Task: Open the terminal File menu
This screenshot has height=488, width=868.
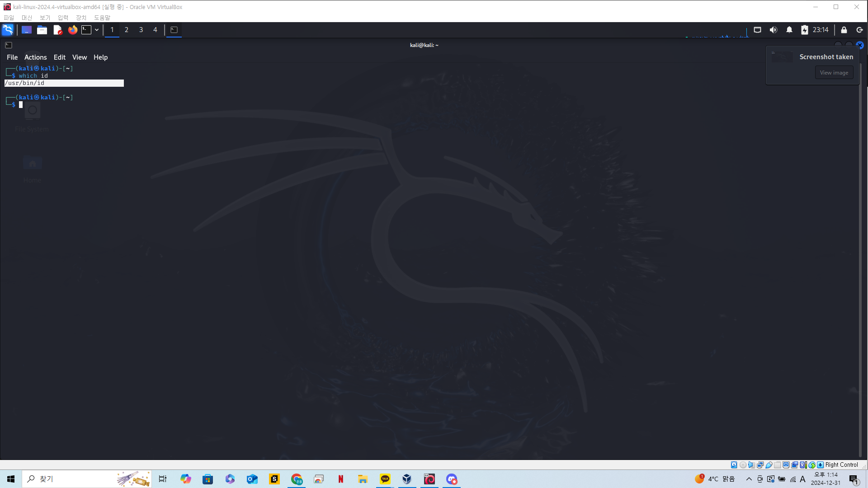Action: coord(12,57)
